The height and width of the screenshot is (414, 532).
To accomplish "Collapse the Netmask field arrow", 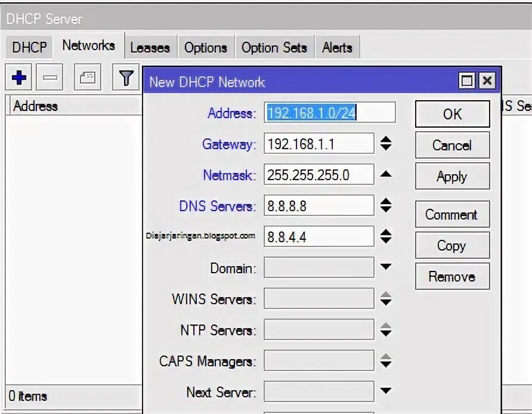I will click(386, 174).
